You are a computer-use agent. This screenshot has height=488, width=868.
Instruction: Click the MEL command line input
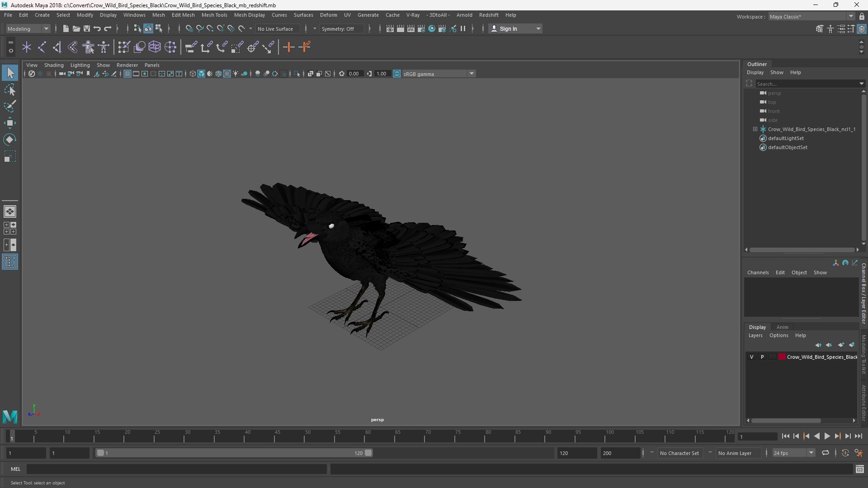click(x=176, y=469)
